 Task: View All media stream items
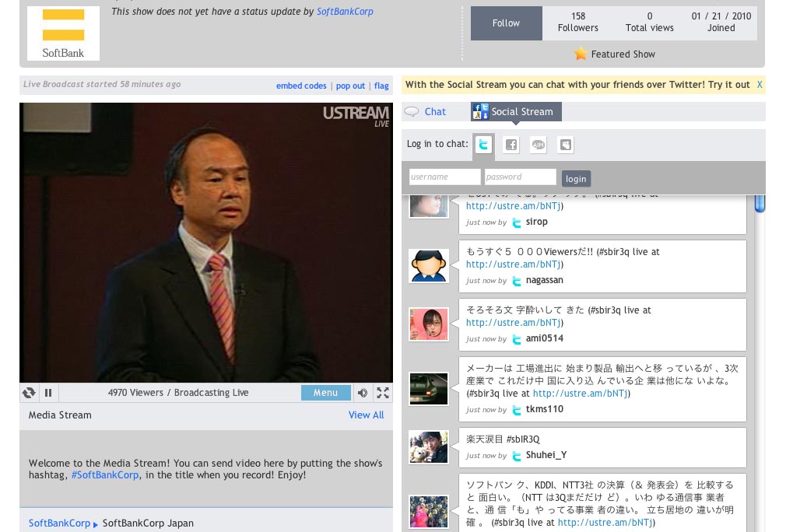(366, 415)
